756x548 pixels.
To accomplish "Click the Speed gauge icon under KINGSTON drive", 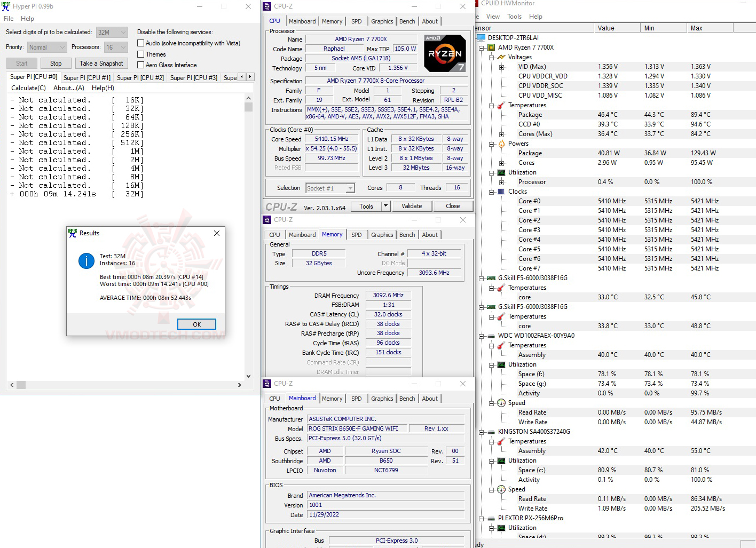I will pos(501,489).
